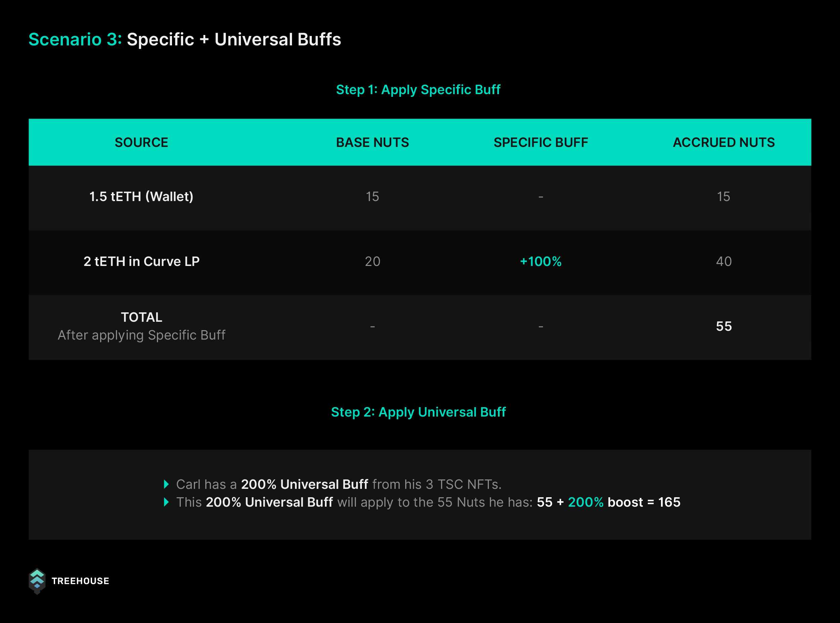Click the accrued nuts value 40
This screenshot has height=623, width=840.
tap(724, 261)
